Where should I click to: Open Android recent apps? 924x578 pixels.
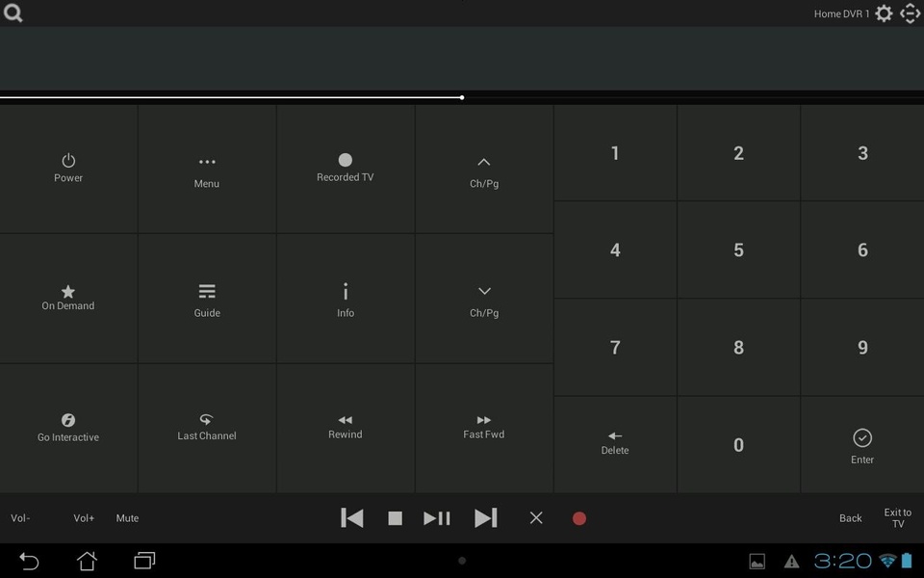[144, 561]
